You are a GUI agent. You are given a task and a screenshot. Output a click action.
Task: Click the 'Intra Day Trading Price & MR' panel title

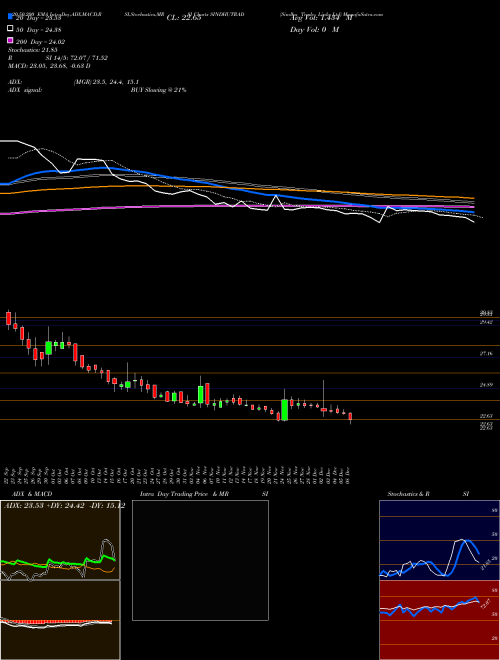click(x=184, y=494)
